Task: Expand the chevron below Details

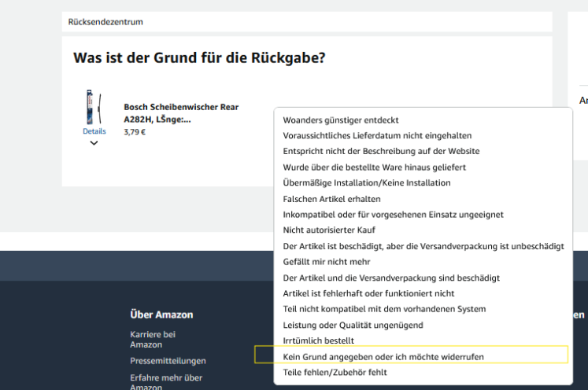Action: (x=94, y=143)
